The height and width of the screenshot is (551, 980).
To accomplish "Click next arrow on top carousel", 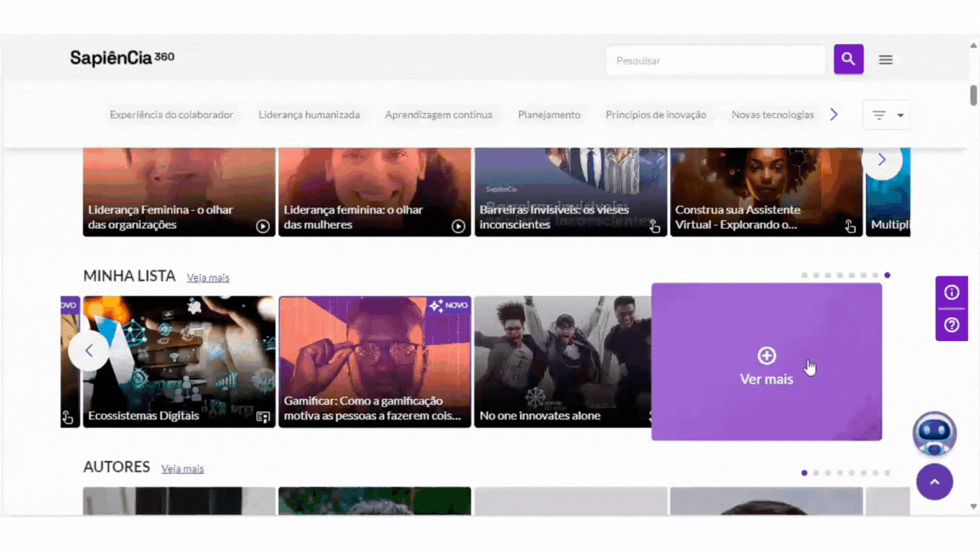I will pos(882,160).
